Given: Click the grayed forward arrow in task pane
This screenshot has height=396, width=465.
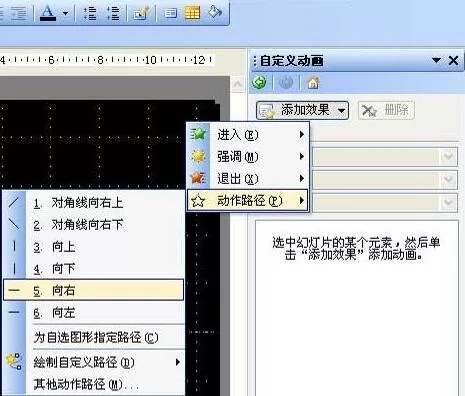Looking at the screenshot, I should click(286, 82).
